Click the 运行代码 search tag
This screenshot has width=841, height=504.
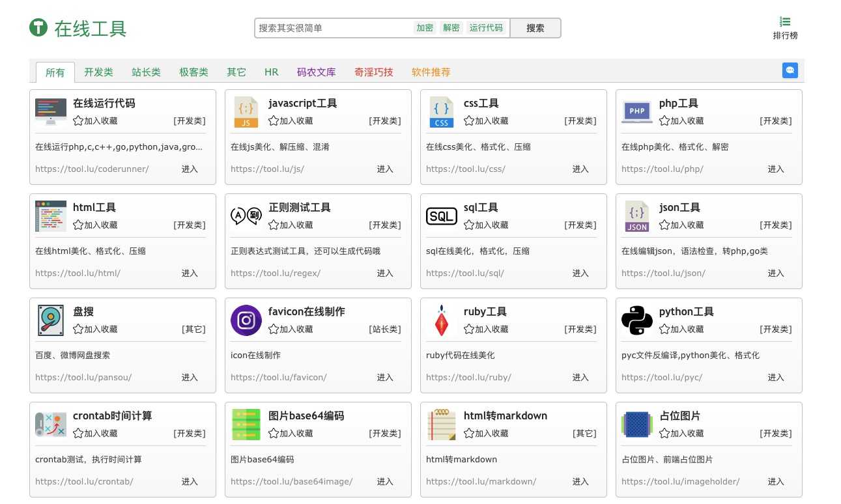coord(486,28)
